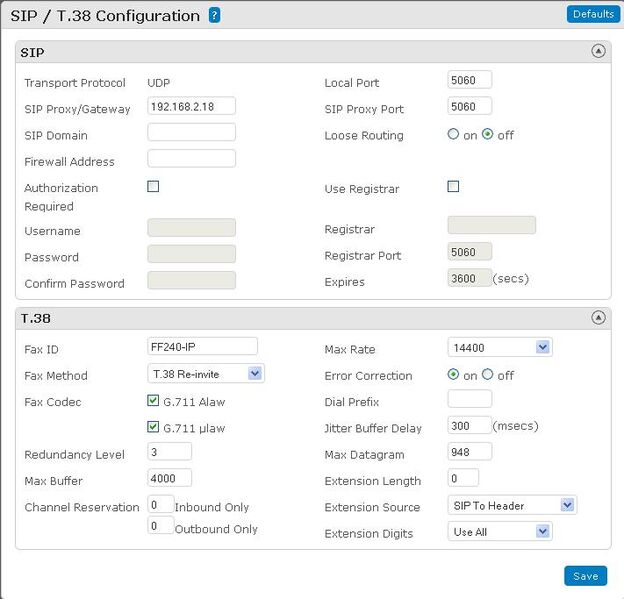The image size is (624, 599).
Task: Uncheck the G.711 µlaw codec
Action: (x=153, y=427)
